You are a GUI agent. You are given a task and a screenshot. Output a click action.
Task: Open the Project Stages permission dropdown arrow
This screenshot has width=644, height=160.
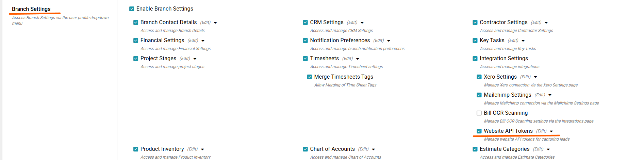(195, 59)
